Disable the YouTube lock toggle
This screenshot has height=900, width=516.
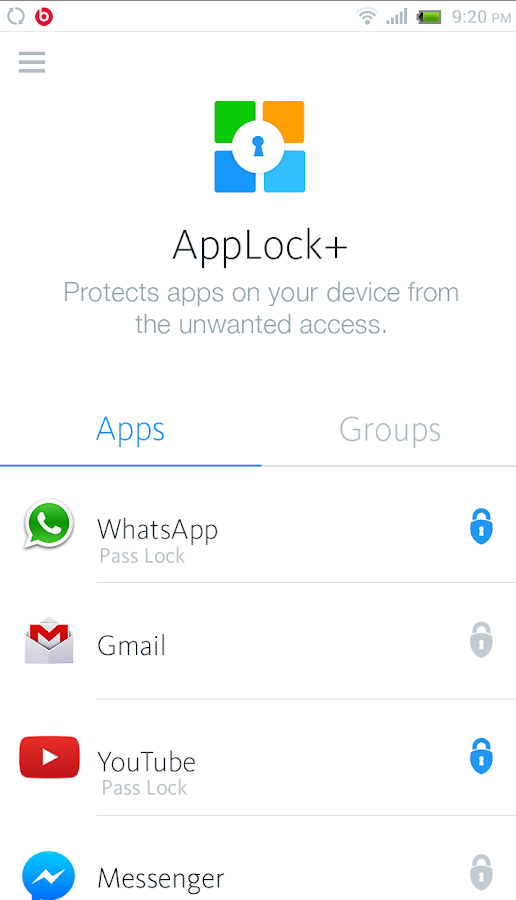pos(481,756)
